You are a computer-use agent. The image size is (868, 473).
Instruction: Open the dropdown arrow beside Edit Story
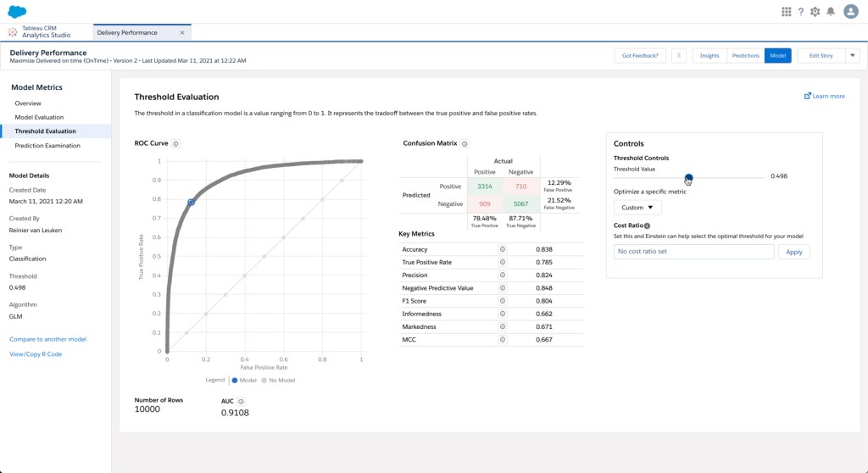(852, 55)
